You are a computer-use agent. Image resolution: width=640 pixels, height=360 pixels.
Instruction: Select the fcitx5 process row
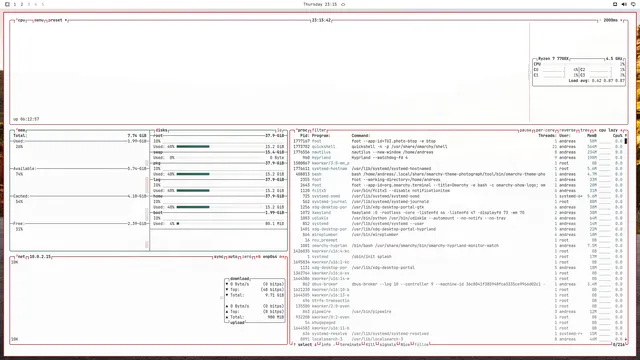(x=458, y=191)
